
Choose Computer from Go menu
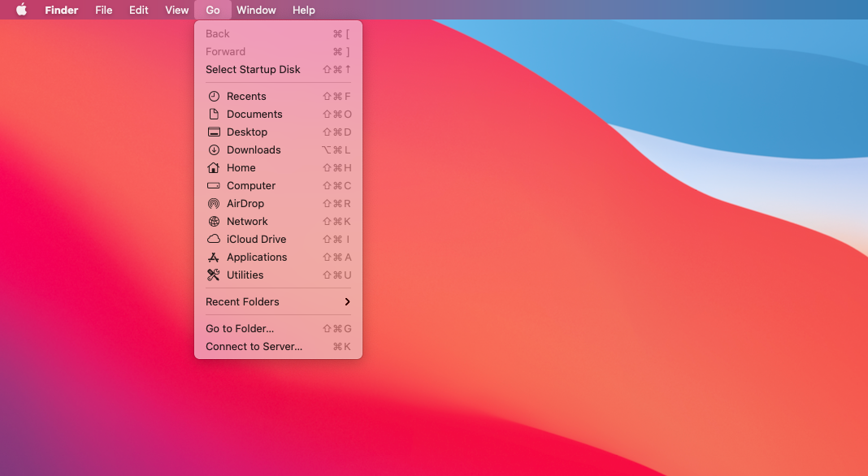(x=279, y=185)
